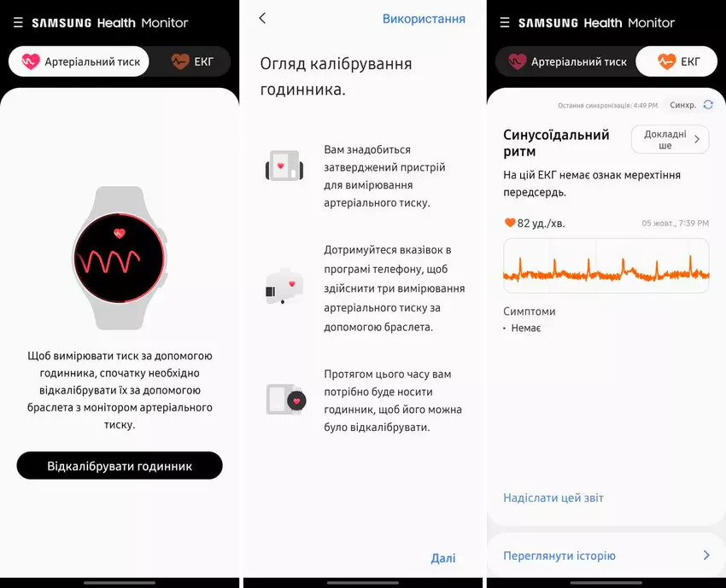Switch to ЕКГ on left screen toggle
726x588 pixels.
pyautogui.click(x=193, y=61)
